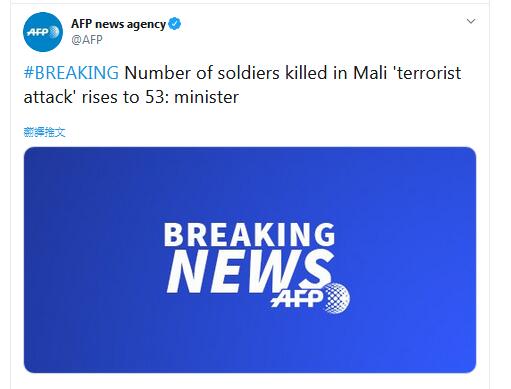Click the white BREAKING word in image
The image size is (511, 389).
click(249, 235)
